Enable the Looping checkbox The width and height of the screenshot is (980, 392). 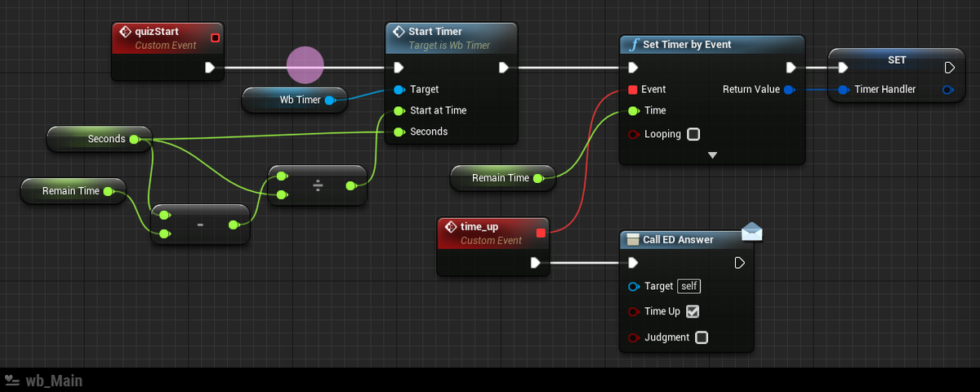[x=693, y=134]
